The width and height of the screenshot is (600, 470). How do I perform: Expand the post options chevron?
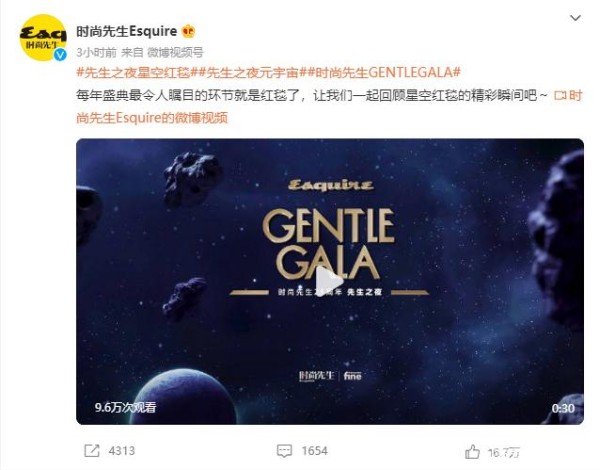[575, 18]
